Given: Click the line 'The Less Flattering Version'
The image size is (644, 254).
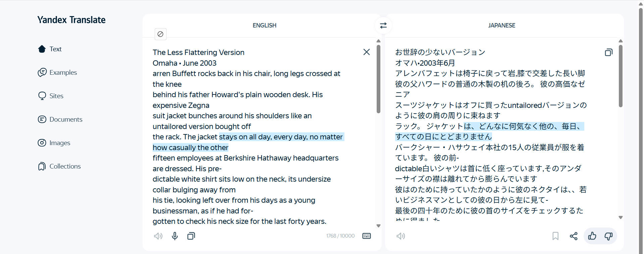Looking at the screenshot, I should (x=199, y=52).
